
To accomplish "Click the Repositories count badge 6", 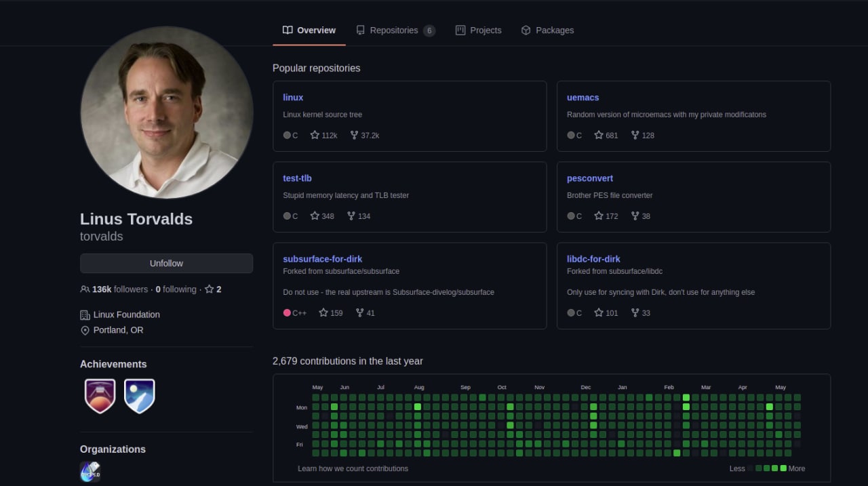I will click(429, 31).
